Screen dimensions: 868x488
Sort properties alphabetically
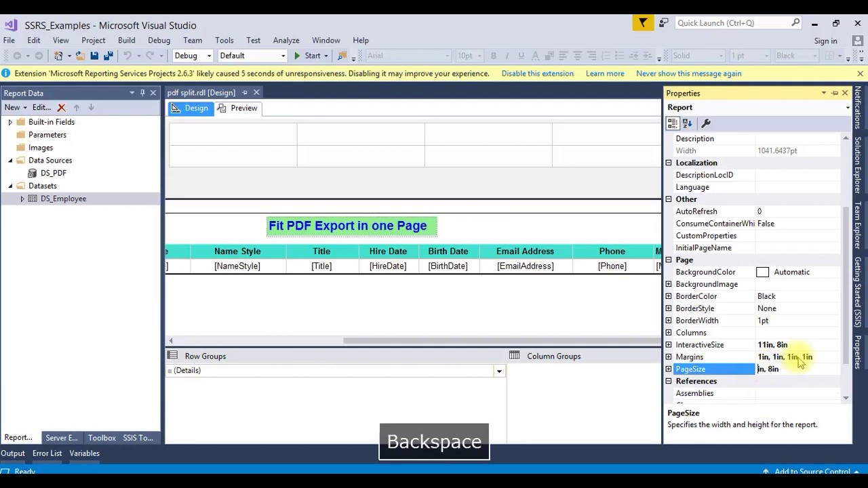point(687,123)
